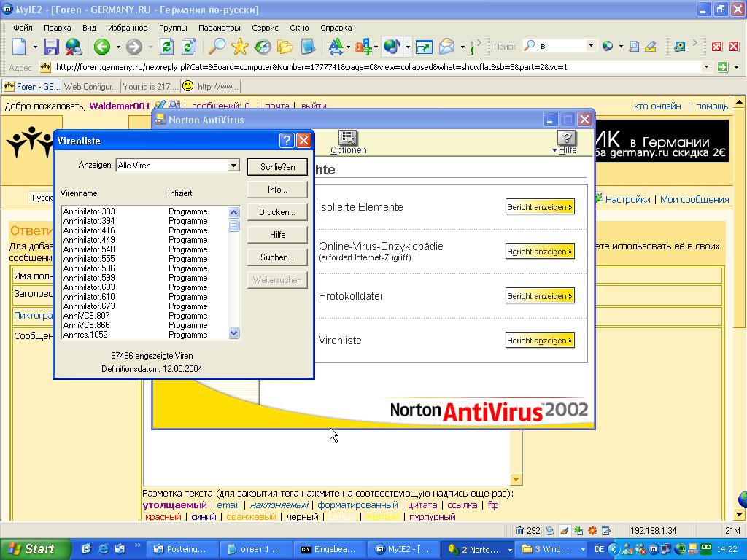Open Favorites with the yellow star icon
Image resolution: width=747 pixels, height=560 pixels.
tap(239, 47)
